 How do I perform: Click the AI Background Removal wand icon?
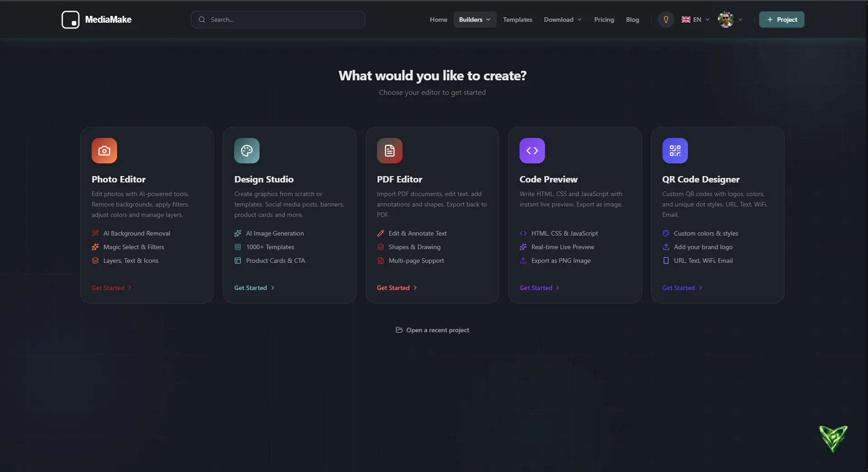point(95,233)
